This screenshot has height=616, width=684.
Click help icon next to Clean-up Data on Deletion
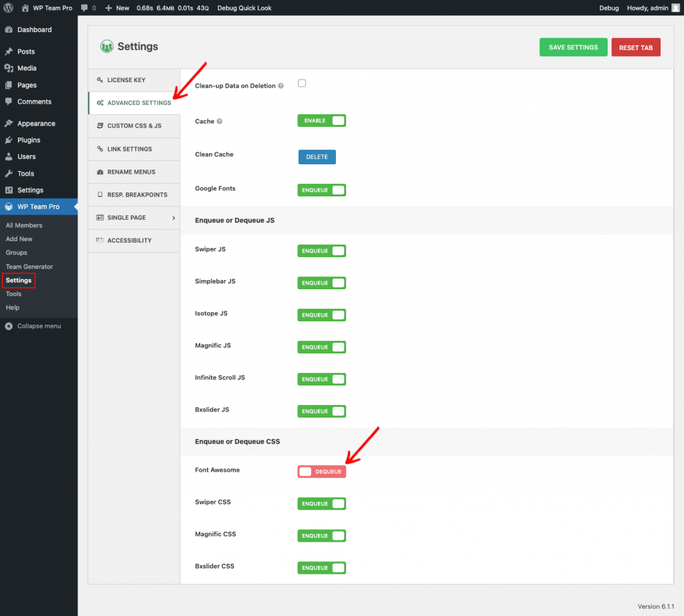pyautogui.click(x=281, y=86)
